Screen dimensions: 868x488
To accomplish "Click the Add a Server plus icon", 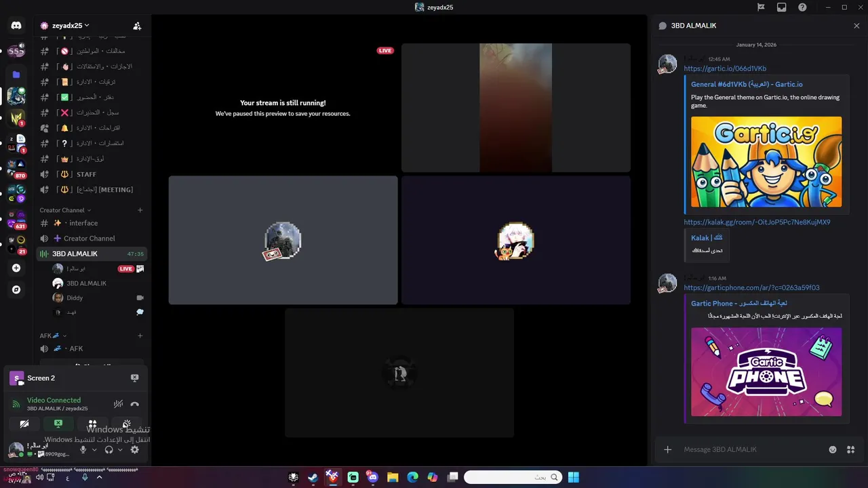I will (x=16, y=268).
